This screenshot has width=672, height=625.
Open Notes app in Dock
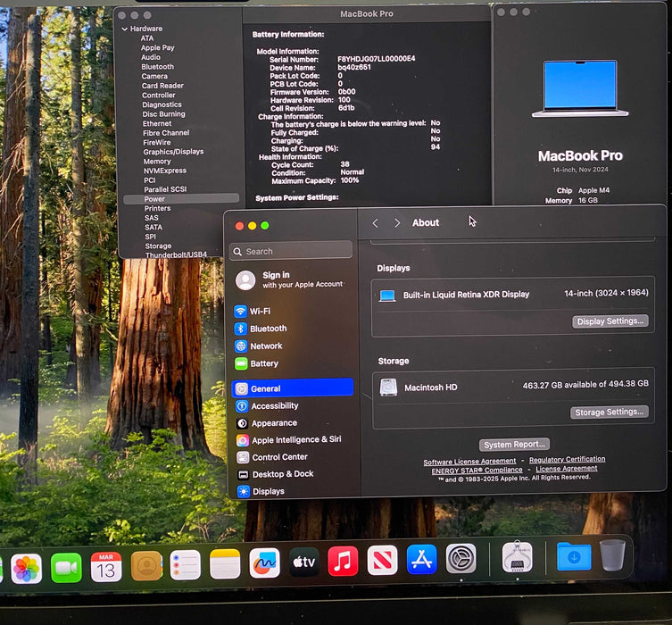coord(225,564)
